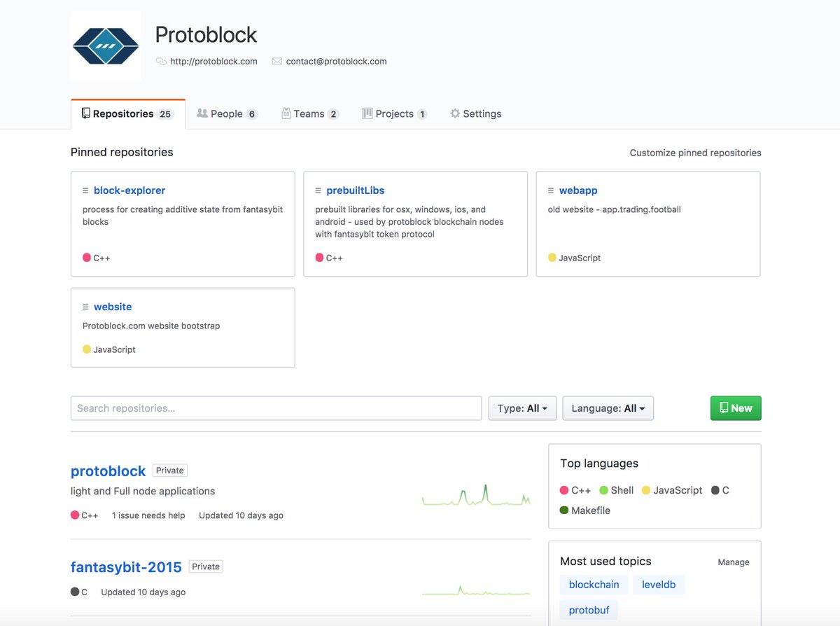The width and height of the screenshot is (840, 626).
Task: Click Customize pinned repositories
Action: 695,153
